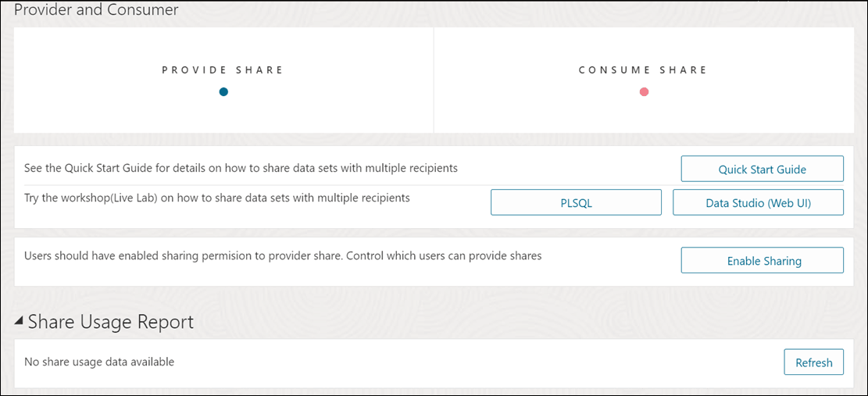The width and height of the screenshot is (868, 396).
Task: Click divider between Provide and Consume cards
Action: pos(434,80)
